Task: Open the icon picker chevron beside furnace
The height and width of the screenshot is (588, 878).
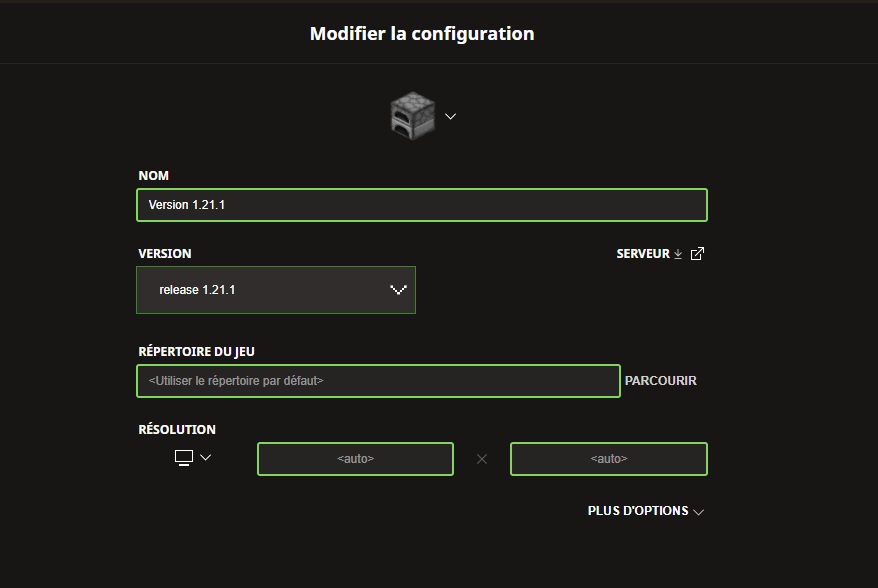Action: pyautogui.click(x=450, y=116)
